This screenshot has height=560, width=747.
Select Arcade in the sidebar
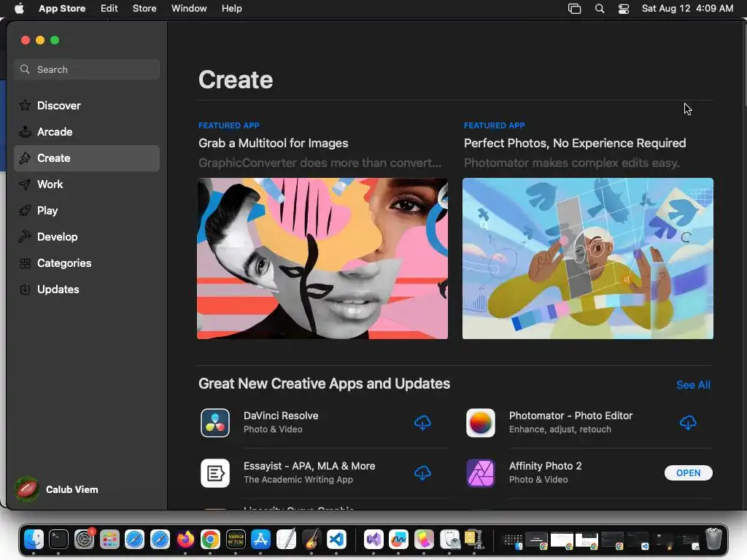pyautogui.click(x=87, y=132)
